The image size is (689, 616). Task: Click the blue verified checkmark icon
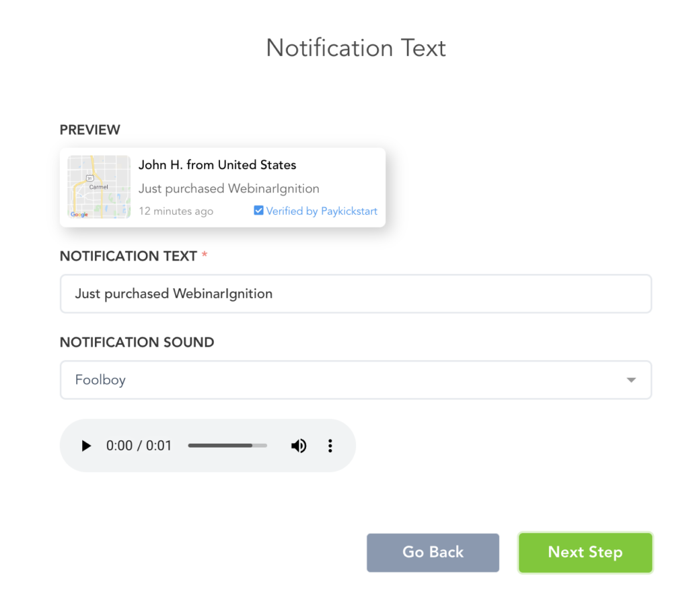coord(258,211)
